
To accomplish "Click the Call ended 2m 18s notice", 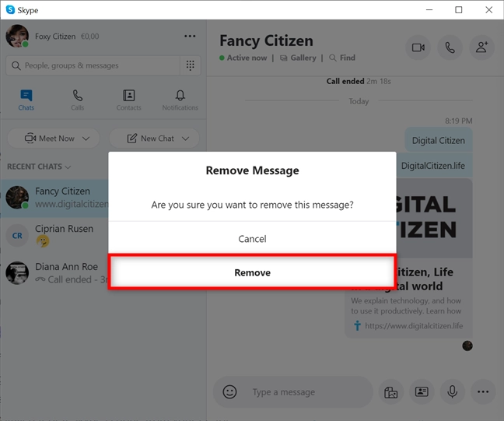I will pos(359,82).
